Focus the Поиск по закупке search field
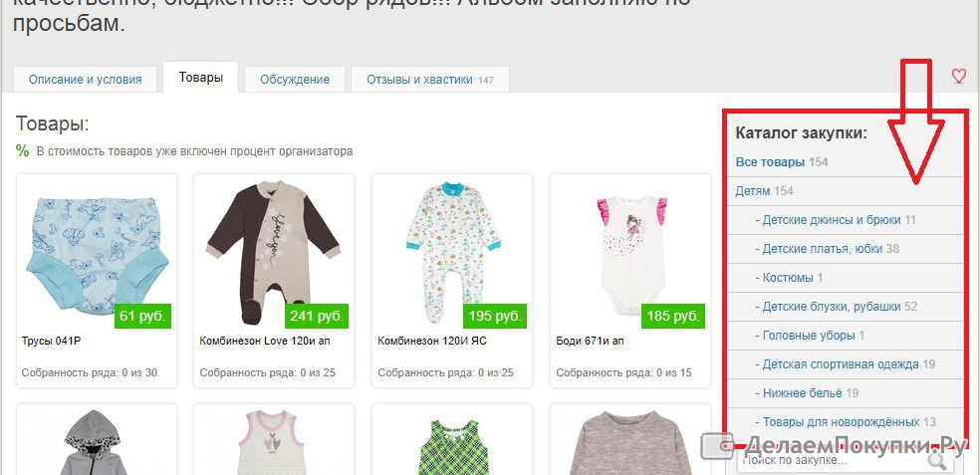Screen dimensions: 980x475 (x=832, y=461)
